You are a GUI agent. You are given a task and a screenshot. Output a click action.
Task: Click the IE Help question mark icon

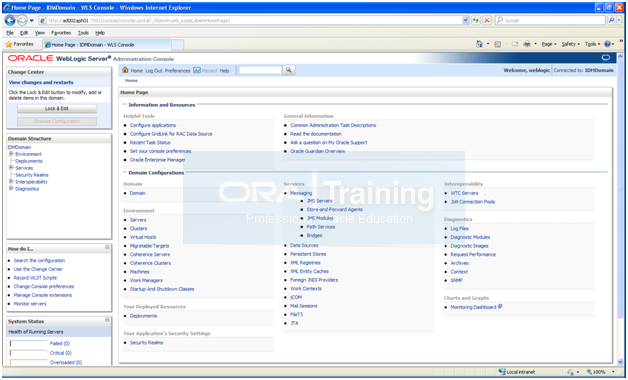(x=607, y=44)
